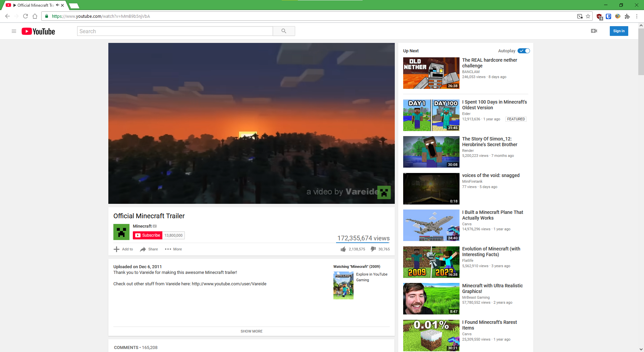This screenshot has width=644, height=352.
Task: Click the Bitwarden extension icon
Action: pos(608,16)
